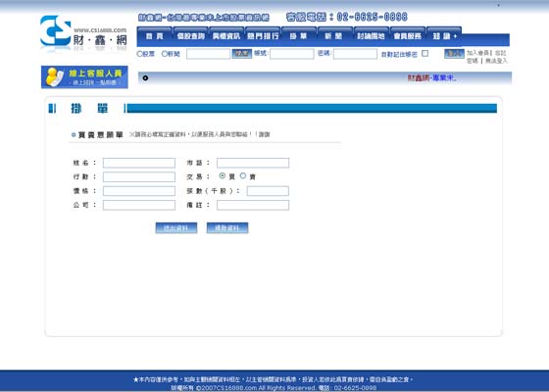Click into the 張數(千股) quantity field

(x=268, y=191)
